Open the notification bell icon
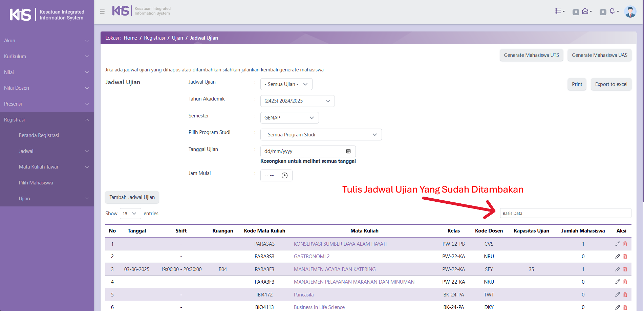This screenshot has height=311, width=644. point(613,12)
